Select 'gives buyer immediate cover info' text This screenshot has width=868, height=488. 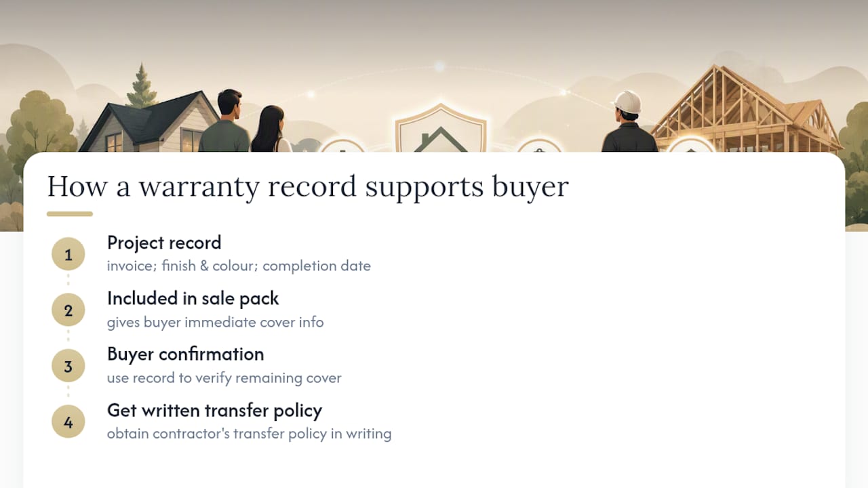coord(216,322)
